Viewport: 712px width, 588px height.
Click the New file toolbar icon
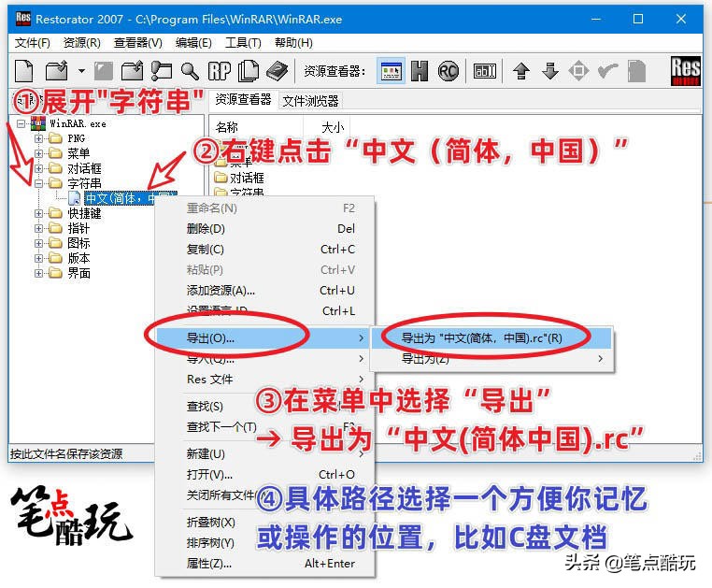pos(24,71)
